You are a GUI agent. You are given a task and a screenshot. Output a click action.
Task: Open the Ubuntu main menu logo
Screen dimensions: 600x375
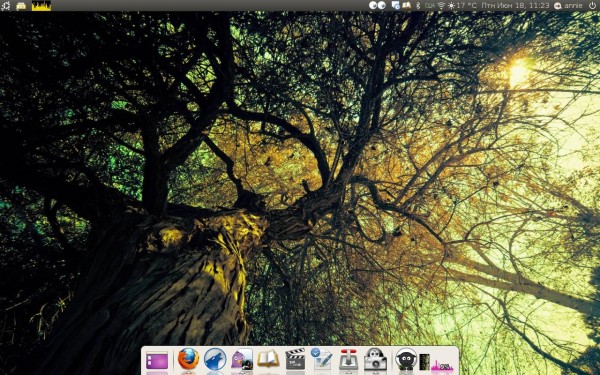pos(5,5)
